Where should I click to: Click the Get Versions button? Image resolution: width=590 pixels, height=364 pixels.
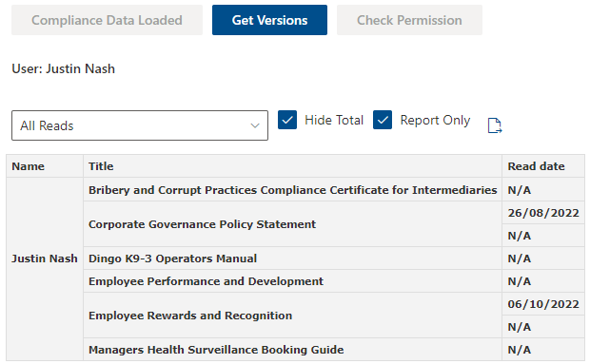coord(270,20)
